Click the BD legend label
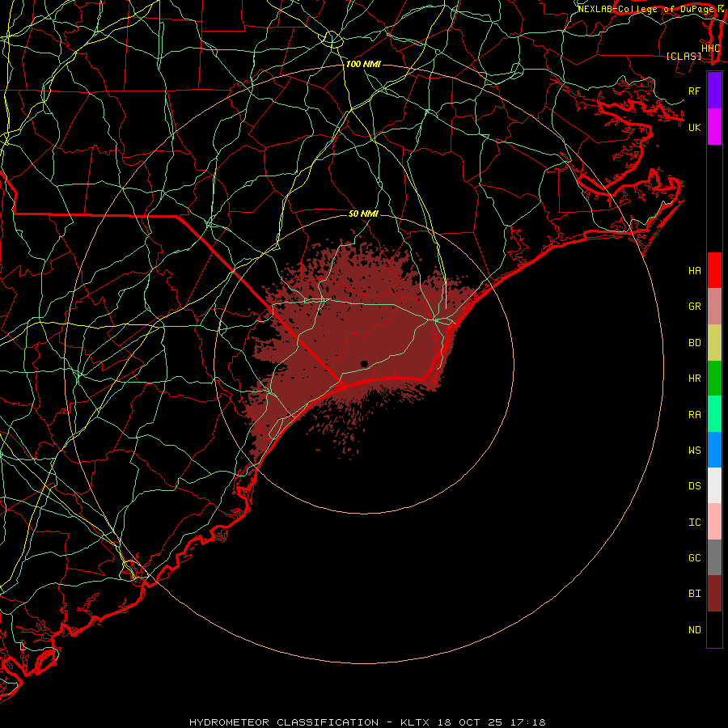Screen dimensions: 728x728 coord(694,343)
